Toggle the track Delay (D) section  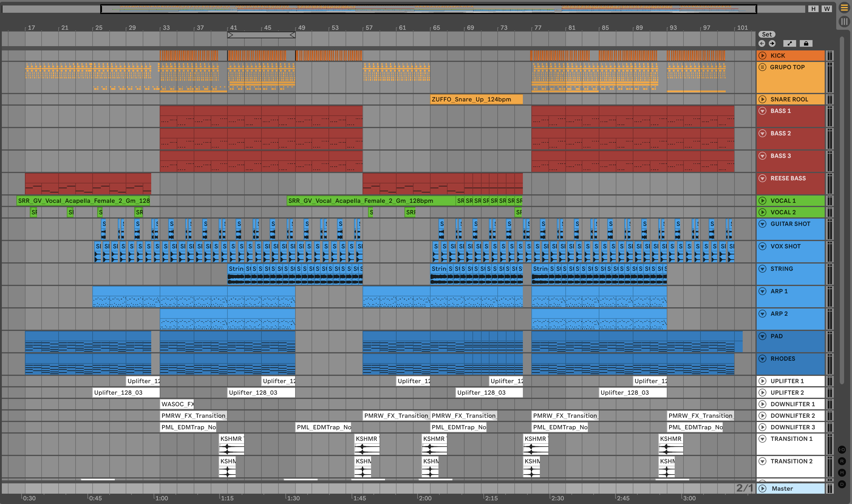pos(842,484)
